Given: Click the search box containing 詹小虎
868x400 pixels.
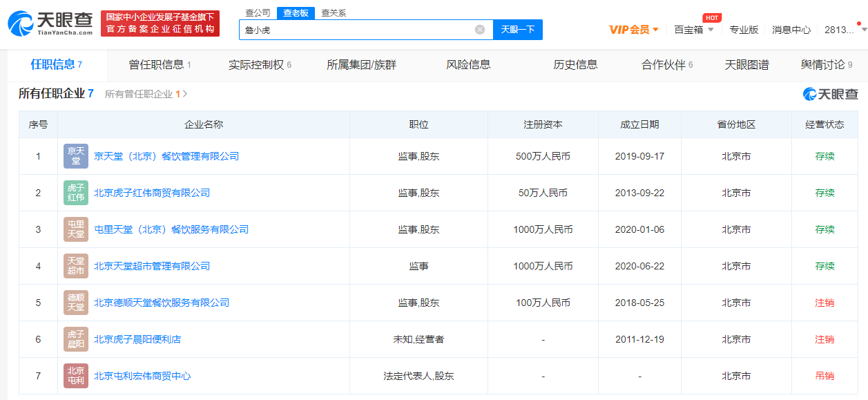Looking at the screenshot, I should 366,30.
